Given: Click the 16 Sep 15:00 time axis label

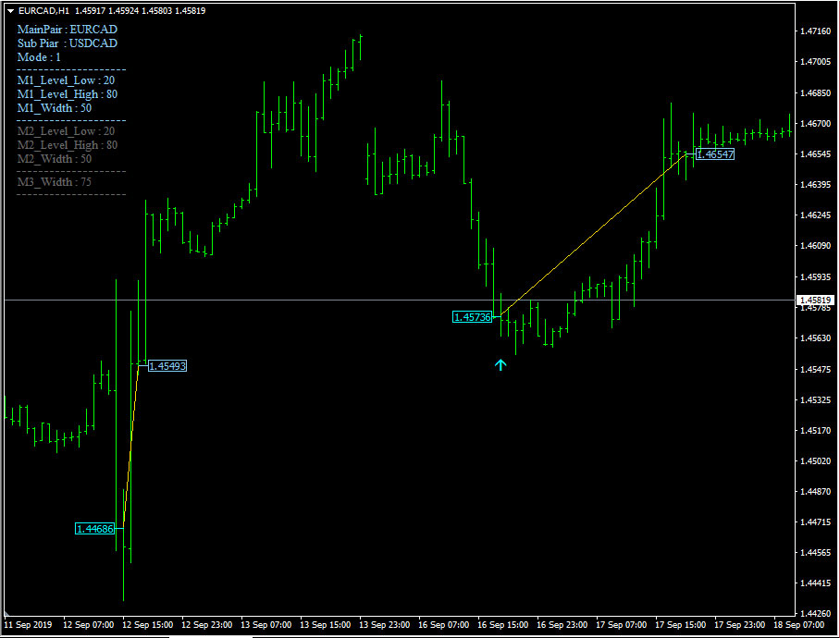Looking at the screenshot, I should [502, 625].
